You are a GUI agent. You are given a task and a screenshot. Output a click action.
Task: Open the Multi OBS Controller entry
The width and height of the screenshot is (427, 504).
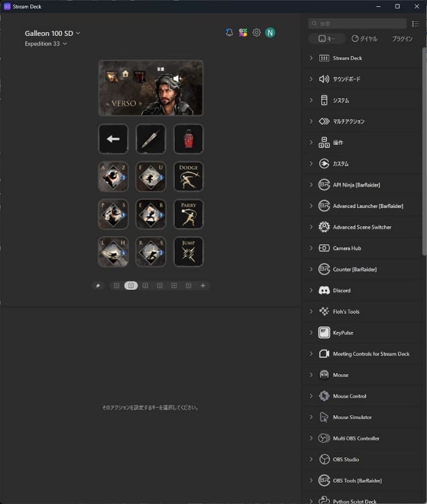[x=362, y=438]
